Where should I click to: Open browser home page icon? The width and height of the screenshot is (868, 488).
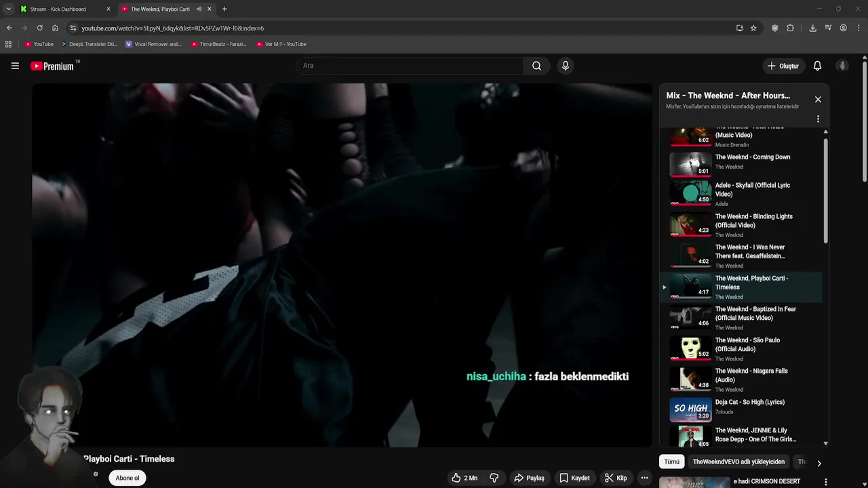pos(55,28)
